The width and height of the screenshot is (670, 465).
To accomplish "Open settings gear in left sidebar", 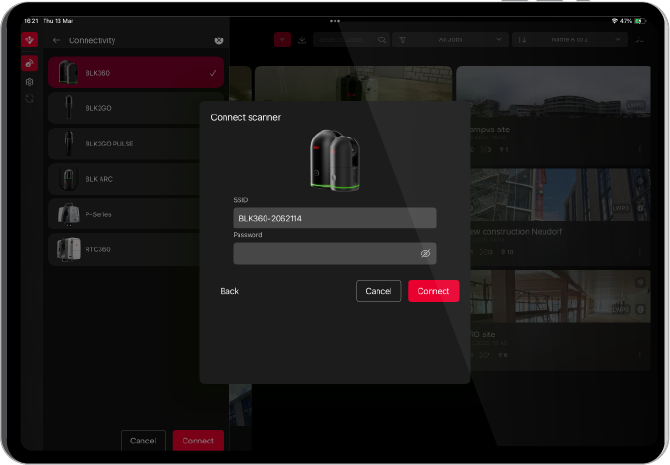I will tap(29, 81).
